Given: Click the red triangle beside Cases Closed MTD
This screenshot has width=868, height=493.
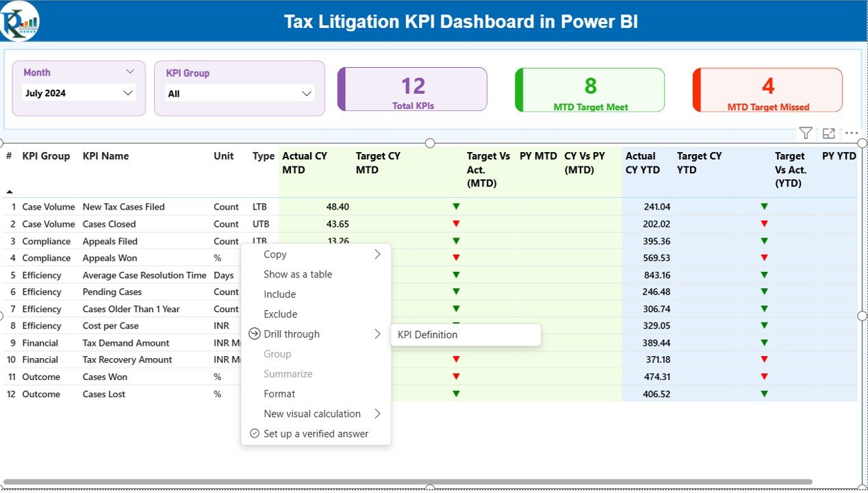Looking at the screenshot, I should [x=456, y=223].
